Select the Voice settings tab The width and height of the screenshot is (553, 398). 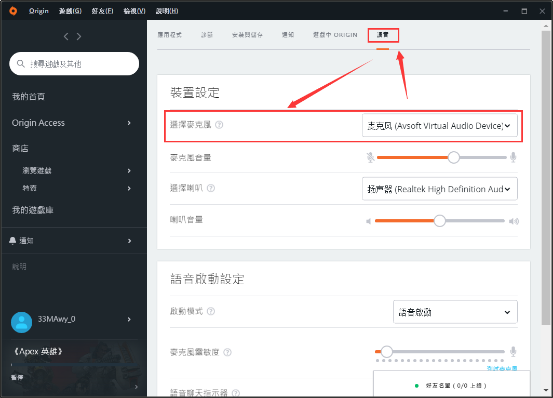383,35
